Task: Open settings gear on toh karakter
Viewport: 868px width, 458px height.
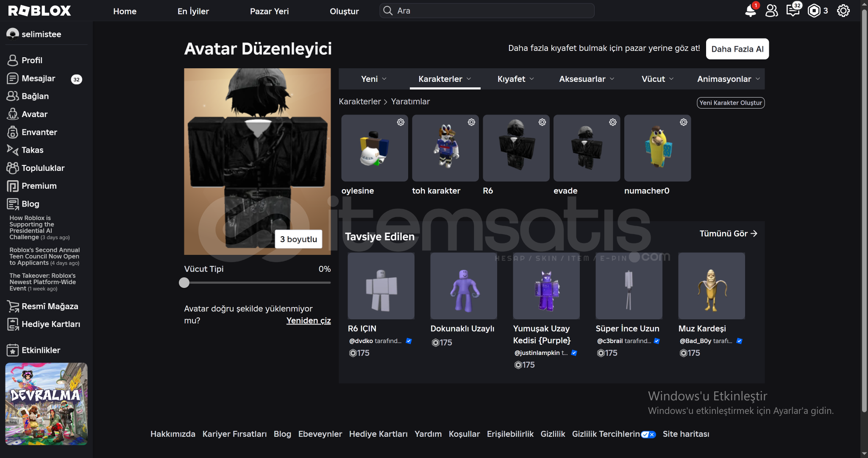Action: pyautogui.click(x=471, y=122)
